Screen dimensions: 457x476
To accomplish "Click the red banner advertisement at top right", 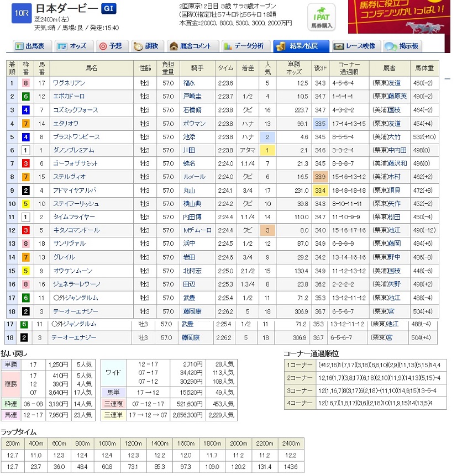I will 399,17.
